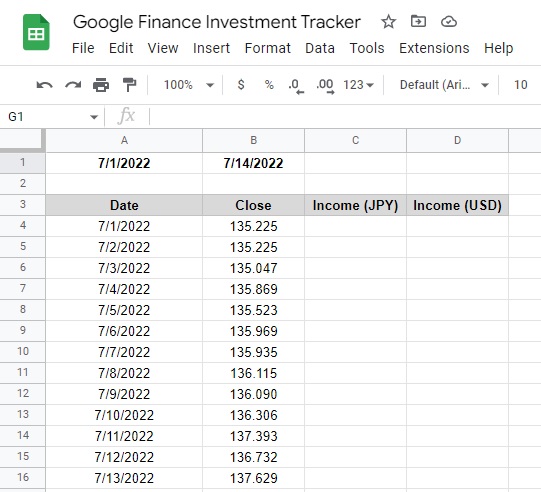Viewport: 541px width, 492px height.
Task: Open the Default (Arial) font dropdown
Action: [x=444, y=85]
